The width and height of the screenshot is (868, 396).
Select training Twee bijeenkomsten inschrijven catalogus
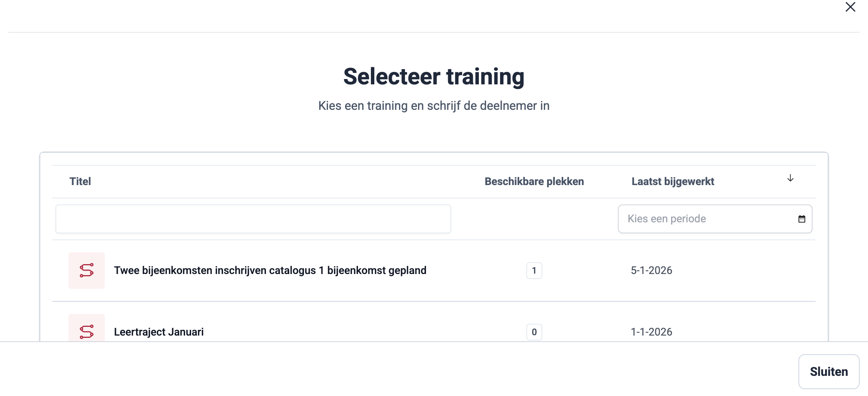coord(270,271)
